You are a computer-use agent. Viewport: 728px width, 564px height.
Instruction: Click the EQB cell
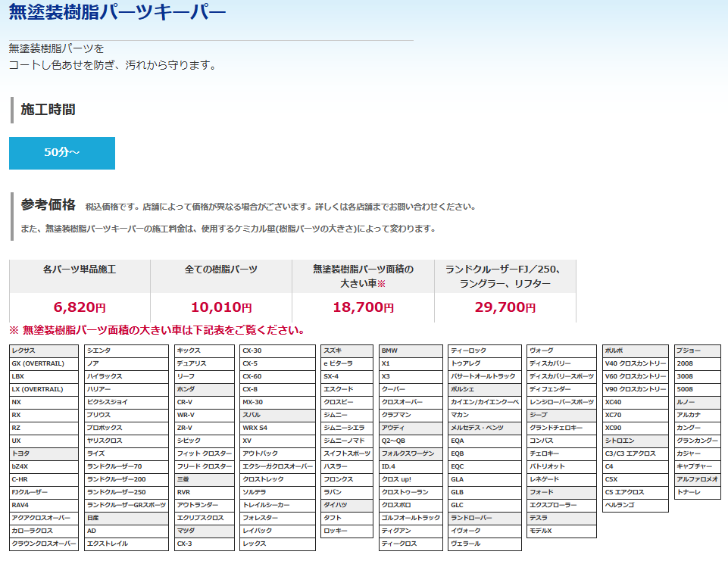(485, 453)
